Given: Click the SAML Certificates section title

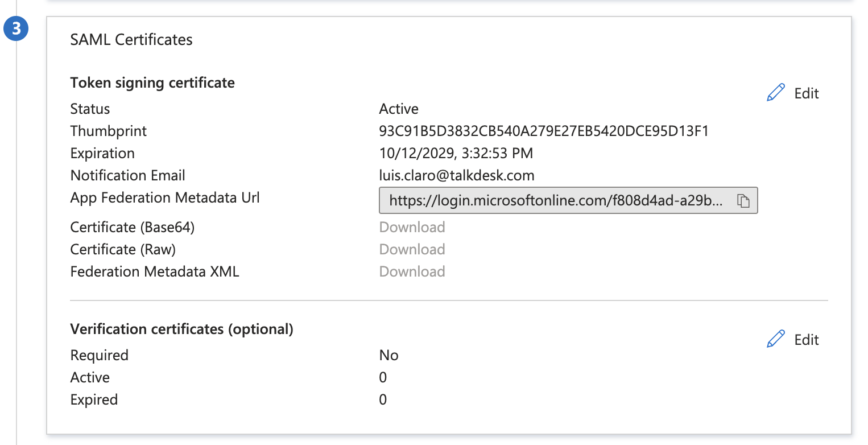Looking at the screenshot, I should click(131, 39).
